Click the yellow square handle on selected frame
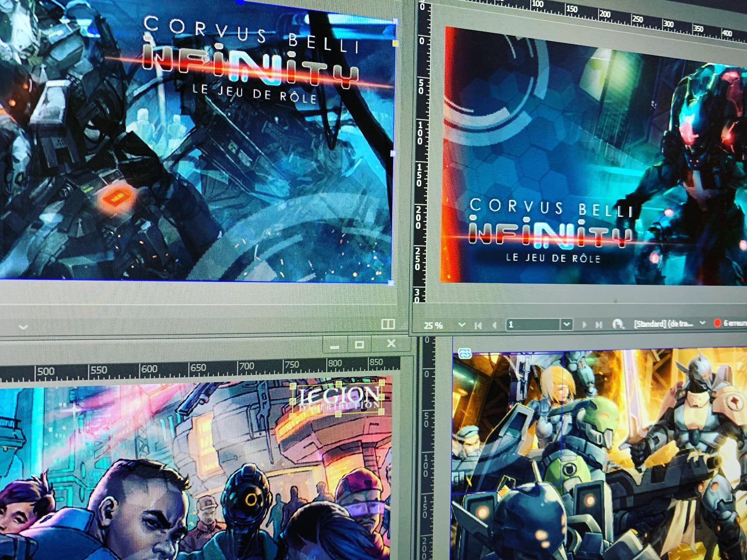 point(396,44)
